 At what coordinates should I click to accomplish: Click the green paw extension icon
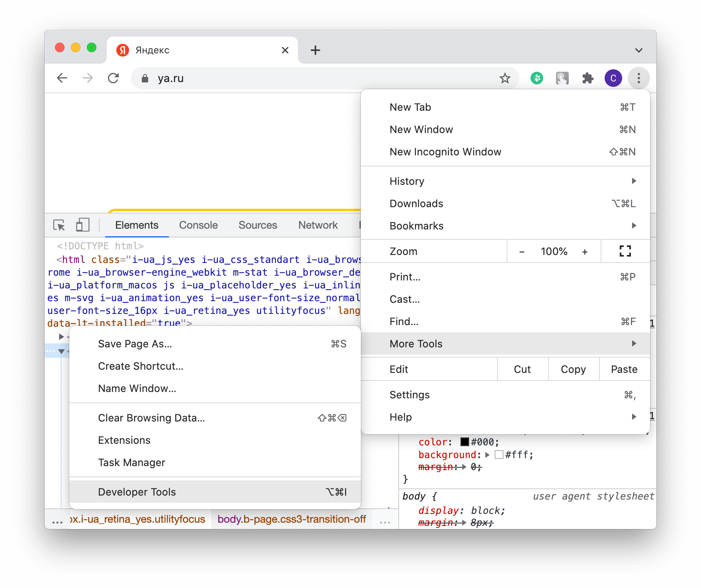coord(537,78)
